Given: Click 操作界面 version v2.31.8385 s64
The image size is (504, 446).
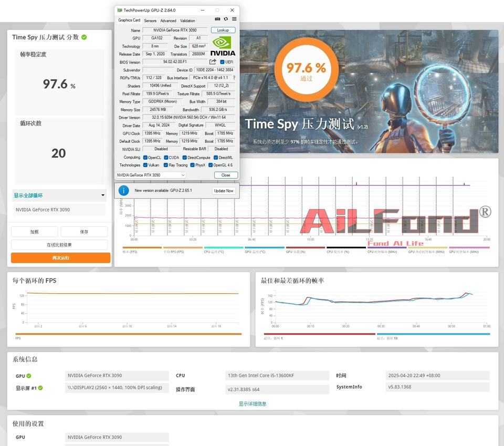Looking at the screenshot, I should (x=277, y=389).
